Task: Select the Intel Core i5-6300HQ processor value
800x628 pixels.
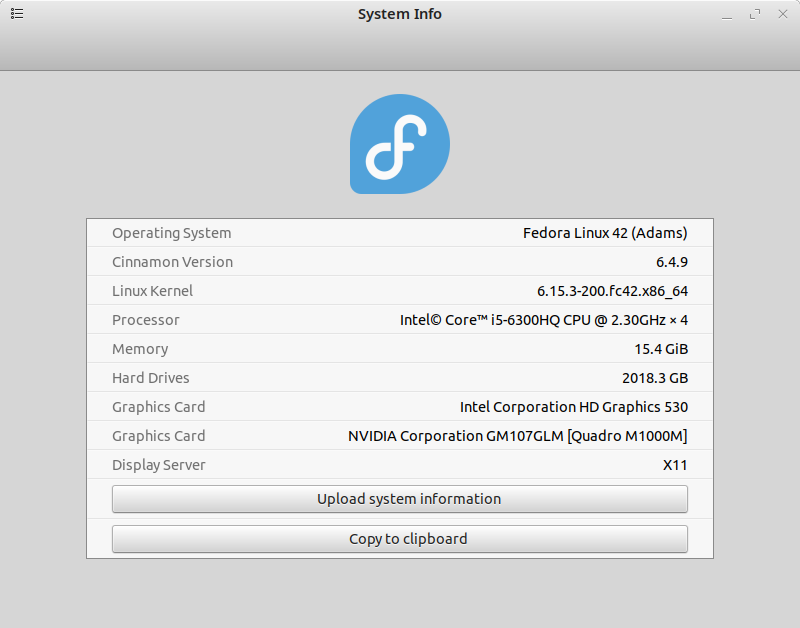Action: 544,320
